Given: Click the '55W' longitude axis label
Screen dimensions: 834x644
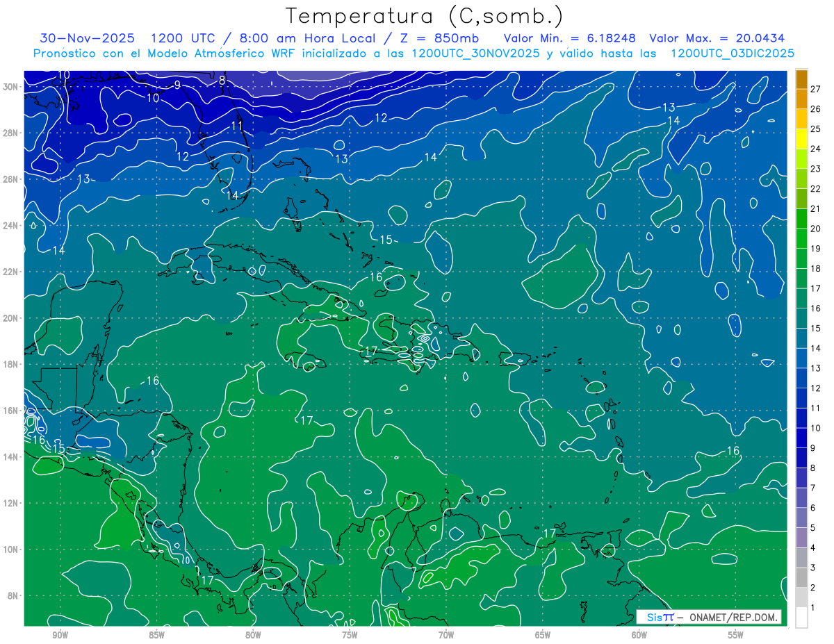Looking at the screenshot, I should [x=736, y=635].
